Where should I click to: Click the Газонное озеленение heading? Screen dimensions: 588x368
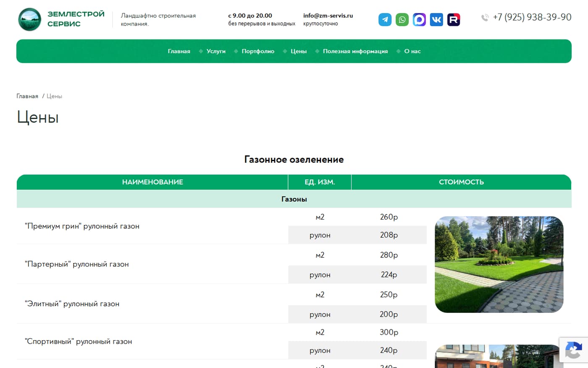pyautogui.click(x=294, y=159)
